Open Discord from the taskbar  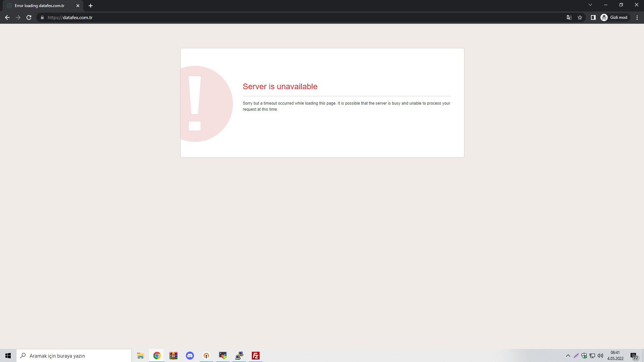click(190, 356)
